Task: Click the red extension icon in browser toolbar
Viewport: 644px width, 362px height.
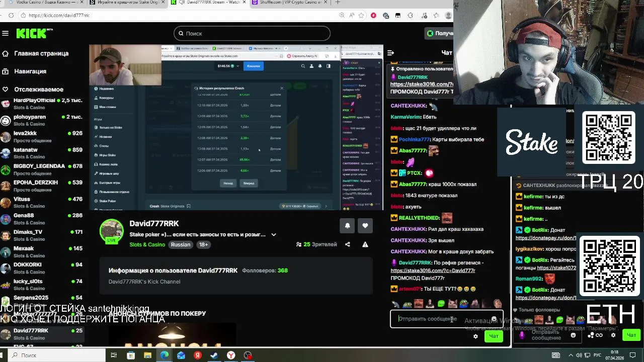Action: pos(373,16)
